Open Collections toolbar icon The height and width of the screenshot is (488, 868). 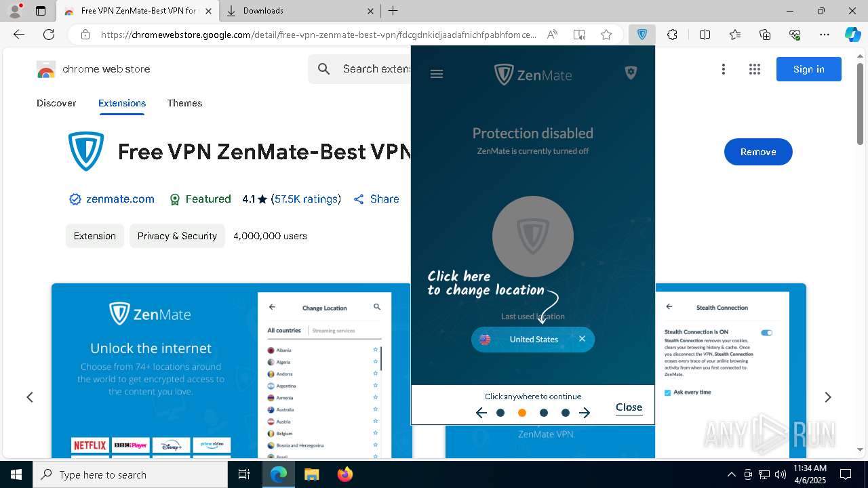coord(765,35)
